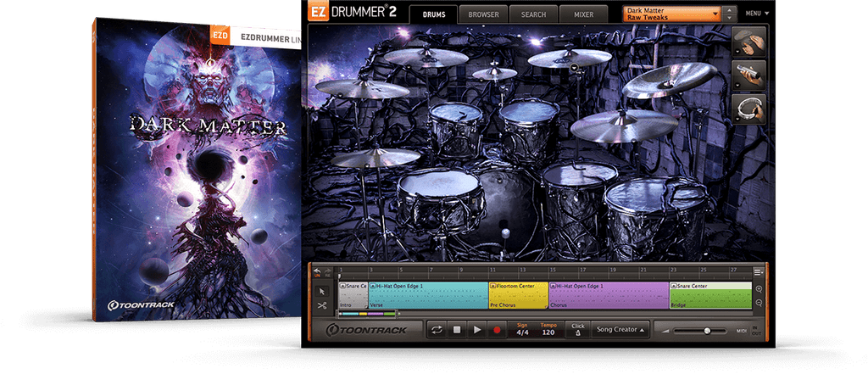Click the block icon on Intro Snare clip
The width and height of the screenshot is (868, 374).
tap(342, 286)
